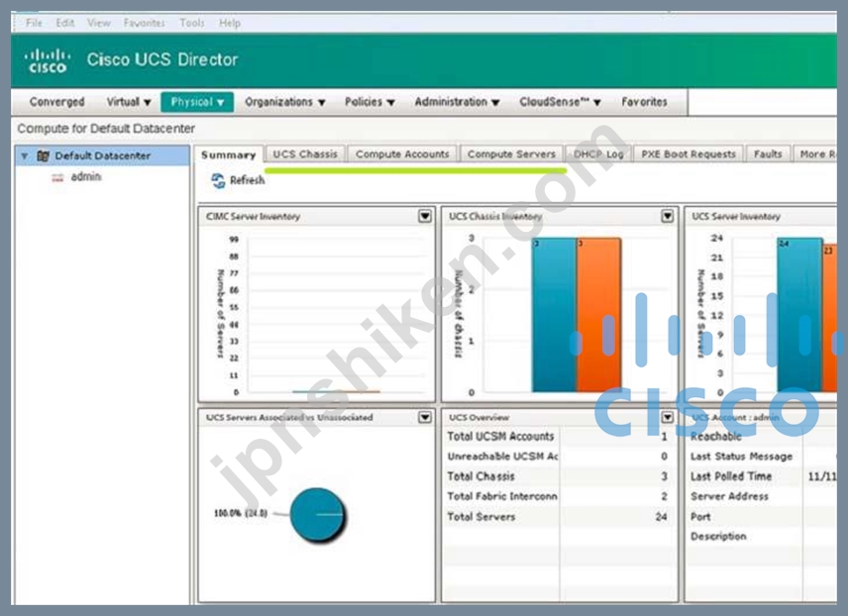Click the orange bar in UCS Chassis Inventory
The image size is (848, 616).
click(598, 314)
